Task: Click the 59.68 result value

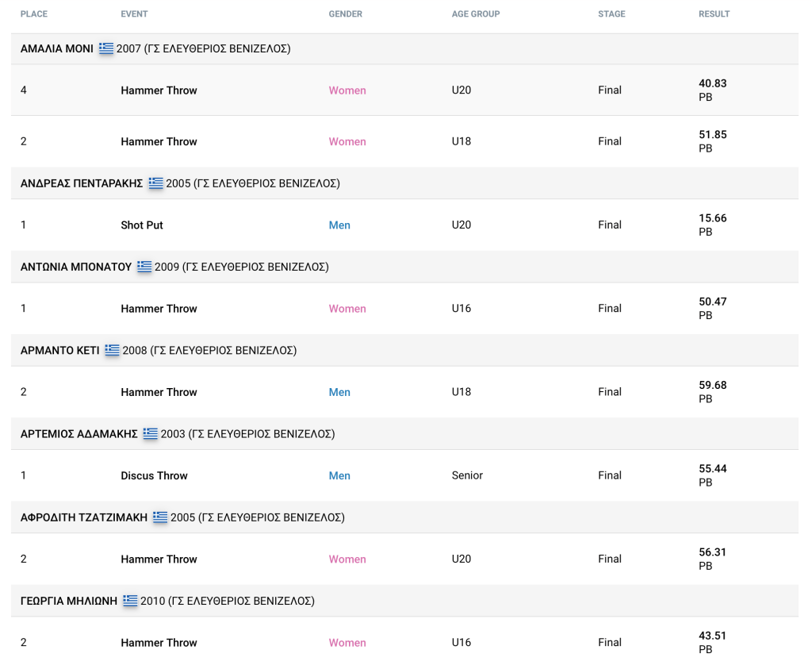Action: (712, 386)
